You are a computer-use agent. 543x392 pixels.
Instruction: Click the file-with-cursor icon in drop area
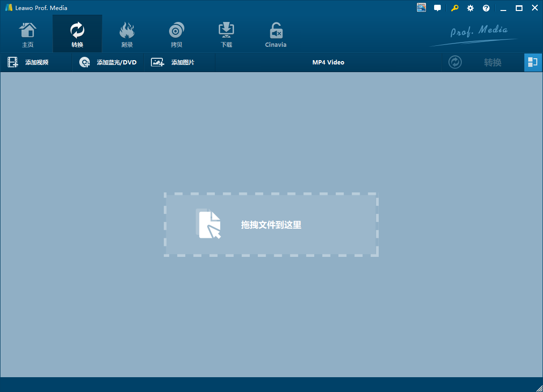(x=209, y=224)
